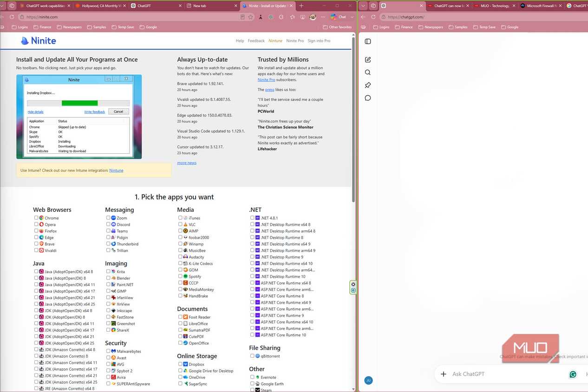Viewport: 588px width, 392px height.
Task: Click the green Grammarly icon in the prompt box
Action: pyautogui.click(x=573, y=374)
